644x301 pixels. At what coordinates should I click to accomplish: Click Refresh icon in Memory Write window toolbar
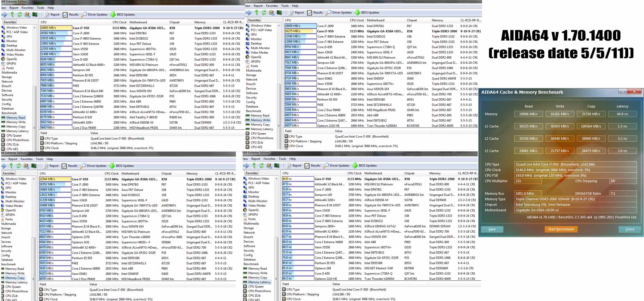[x=264, y=13]
